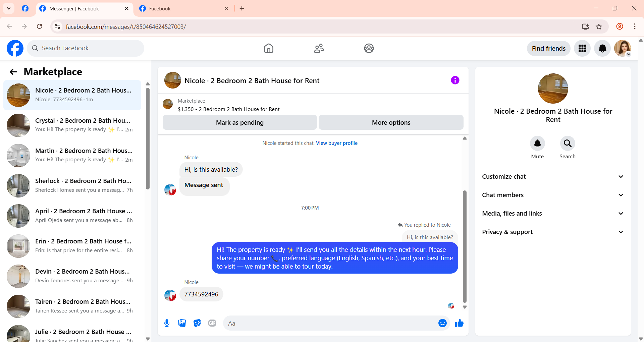Expand Customize chat section
644x342 pixels.
point(553,177)
